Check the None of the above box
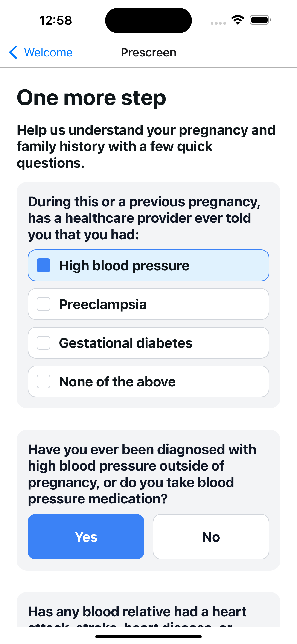Viewport: 297px width, 644px height. click(44, 381)
